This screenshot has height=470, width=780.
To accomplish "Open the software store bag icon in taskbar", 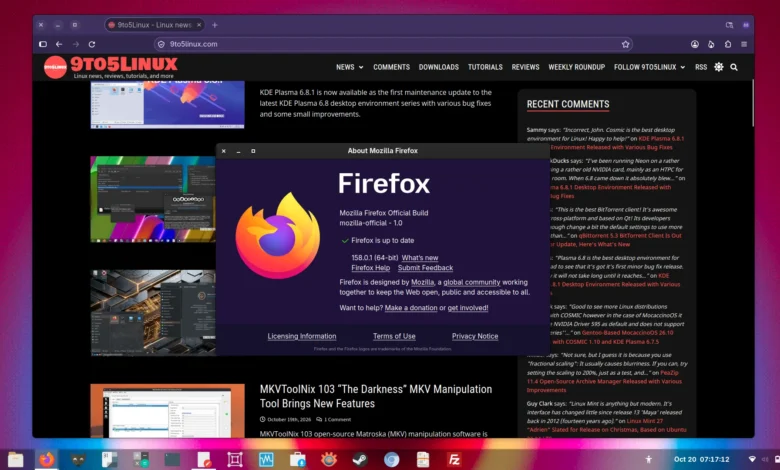I will (297, 460).
